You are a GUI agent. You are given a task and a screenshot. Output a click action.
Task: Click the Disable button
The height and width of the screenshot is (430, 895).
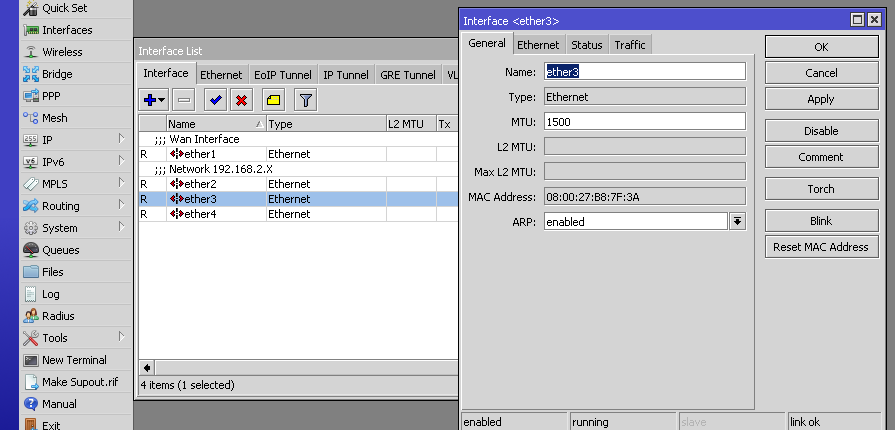(x=821, y=131)
